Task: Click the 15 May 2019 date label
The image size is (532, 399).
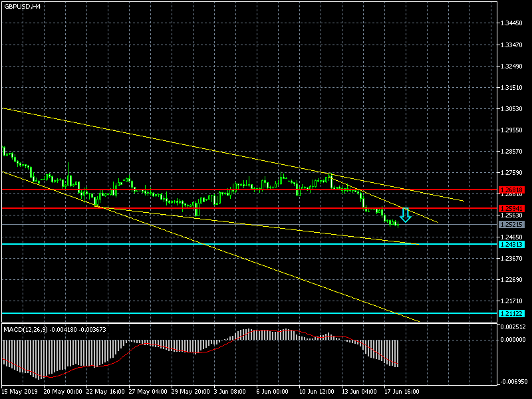Action: (x=21, y=392)
